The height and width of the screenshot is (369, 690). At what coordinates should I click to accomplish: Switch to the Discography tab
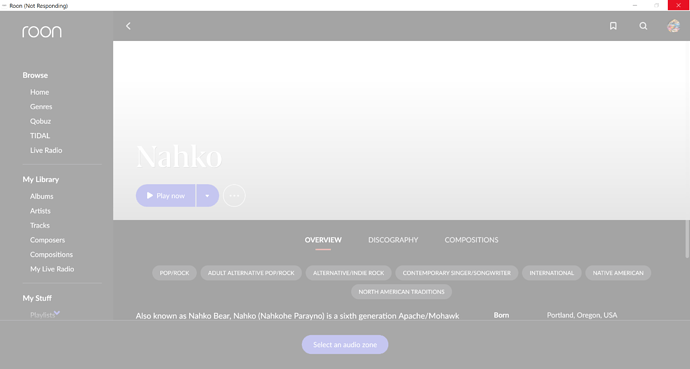(x=393, y=240)
